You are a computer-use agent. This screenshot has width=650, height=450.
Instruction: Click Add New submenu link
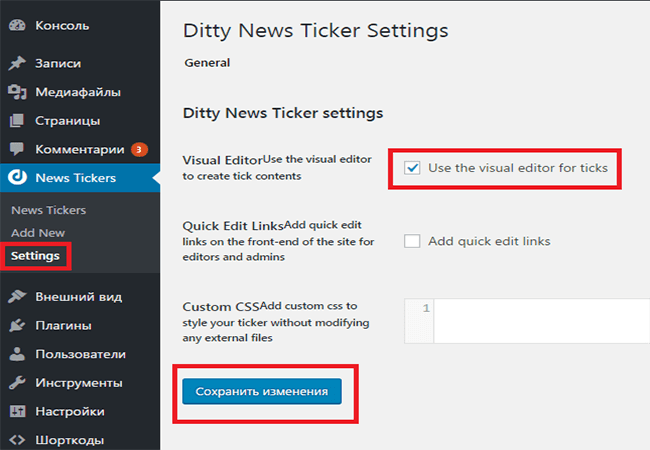point(38,233)
